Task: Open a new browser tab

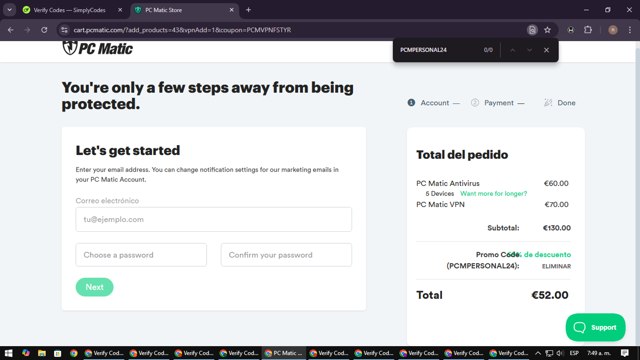Action: (248, 10)
